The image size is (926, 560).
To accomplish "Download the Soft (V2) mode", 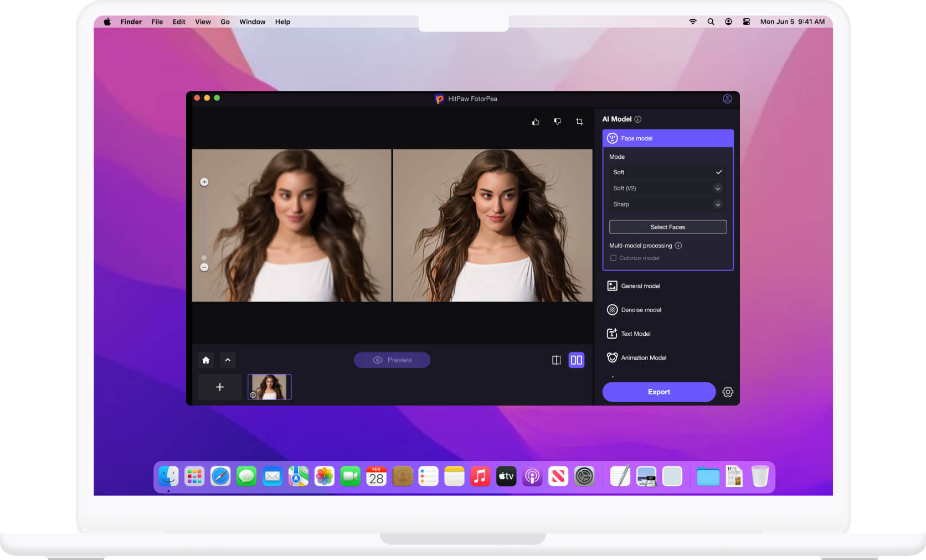I will tap(717, 188).
